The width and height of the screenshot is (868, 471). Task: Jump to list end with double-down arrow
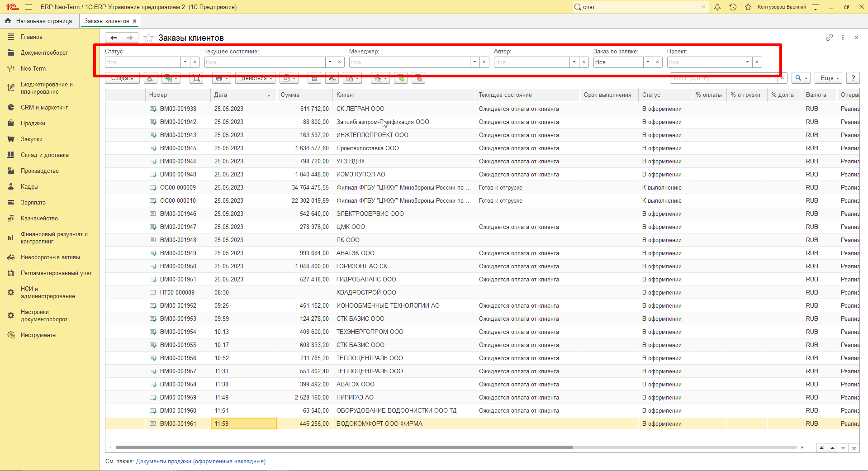pyautogui.click(x=854, y=448)
